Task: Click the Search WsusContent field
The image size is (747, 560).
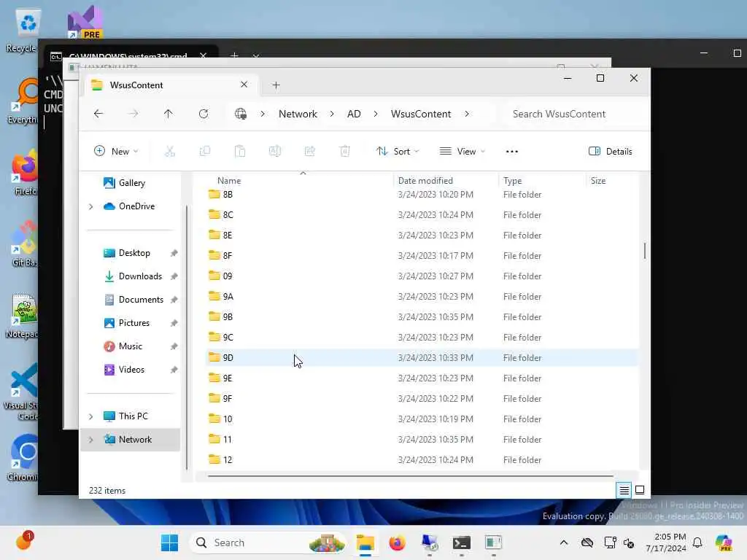Action: pos(572,114)
